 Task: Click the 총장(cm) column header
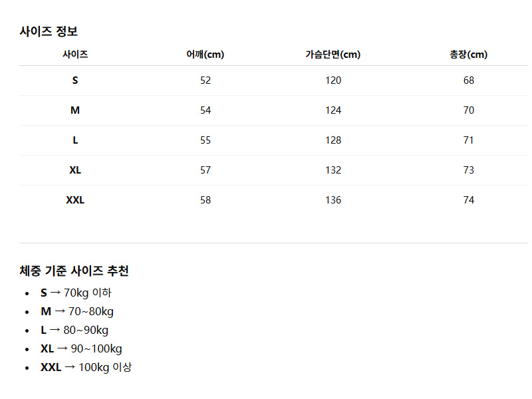[x=469, y=55]
